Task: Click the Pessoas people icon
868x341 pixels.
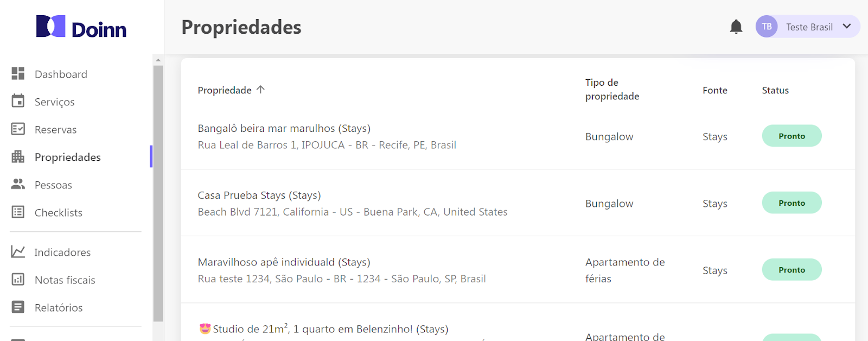Action: click(18, 184)
